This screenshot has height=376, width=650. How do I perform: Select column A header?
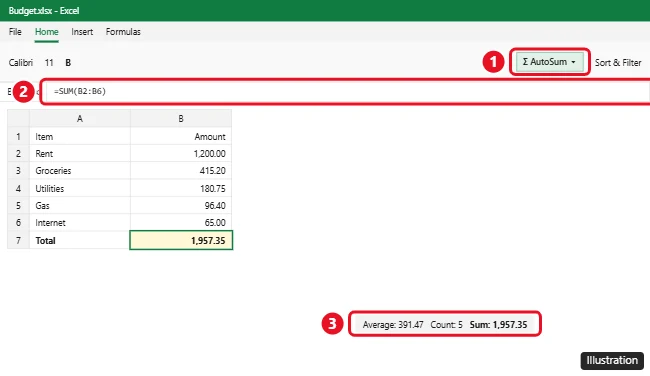click(80, 119)
